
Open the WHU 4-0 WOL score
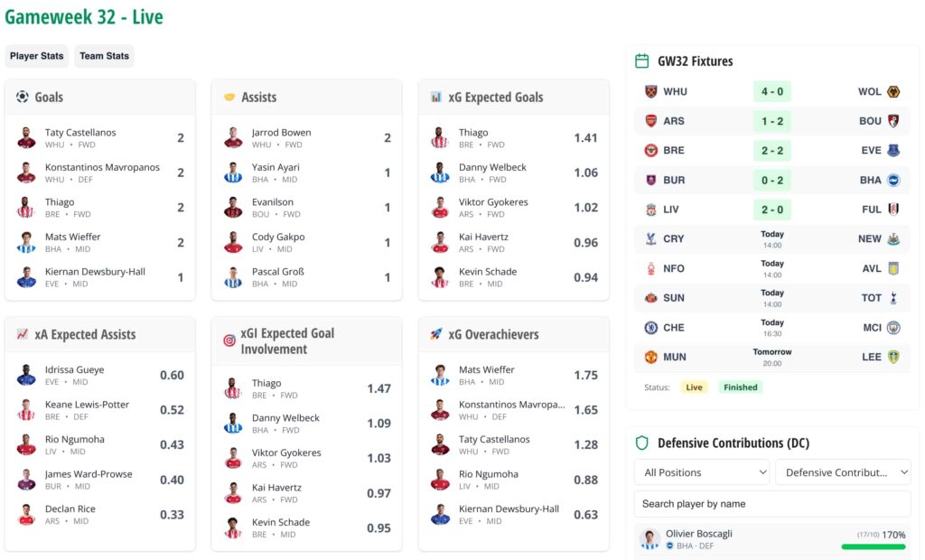point(771,91)
